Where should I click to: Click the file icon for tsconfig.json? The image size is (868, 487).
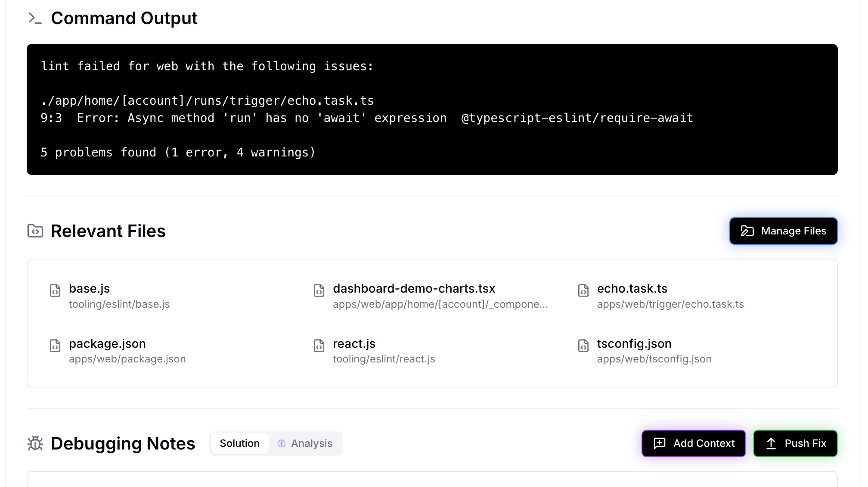583,346
